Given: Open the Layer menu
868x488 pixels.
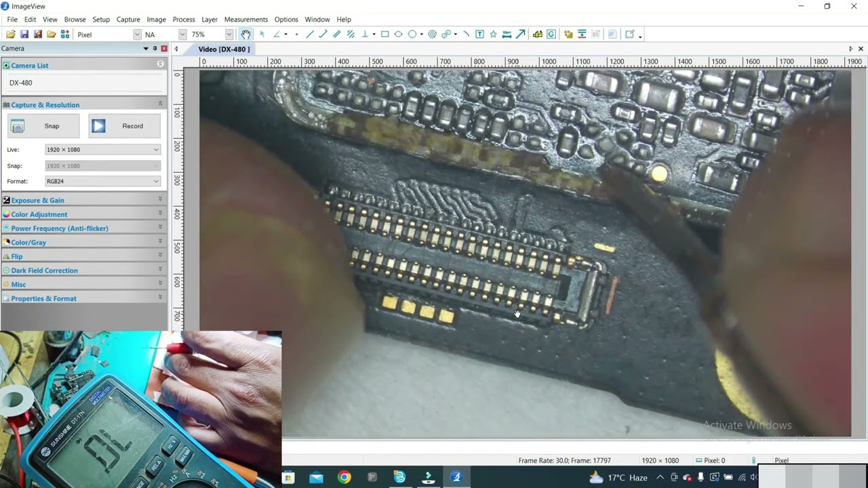Looking at the screenshot, I should (x=210, y=20).
